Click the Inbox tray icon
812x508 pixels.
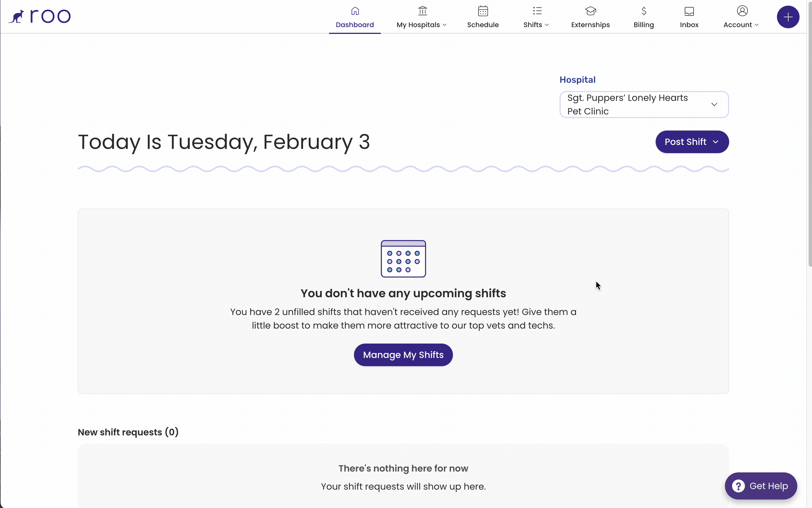689,11
